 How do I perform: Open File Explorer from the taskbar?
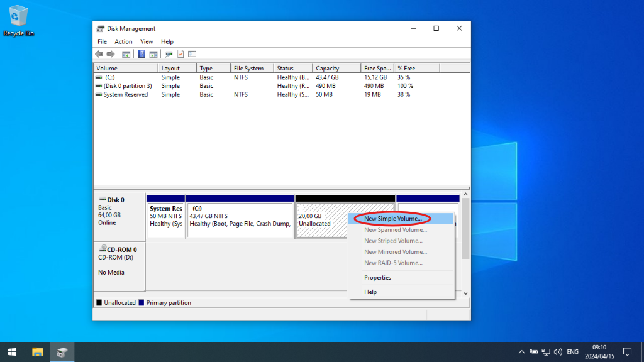[38, 351]
